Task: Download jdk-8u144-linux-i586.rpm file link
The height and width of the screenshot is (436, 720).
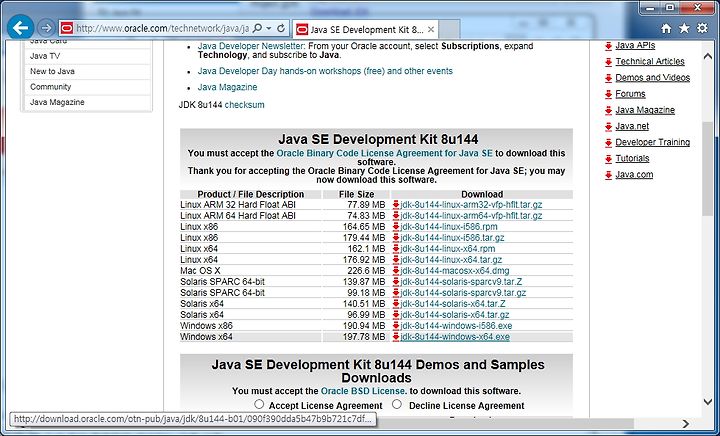Action: pos(449,227)
